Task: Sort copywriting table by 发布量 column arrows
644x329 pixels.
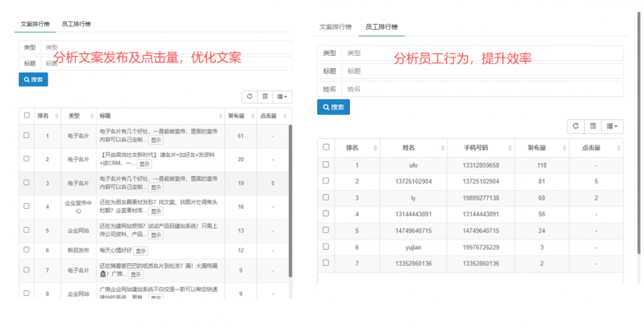Action: 253,116
